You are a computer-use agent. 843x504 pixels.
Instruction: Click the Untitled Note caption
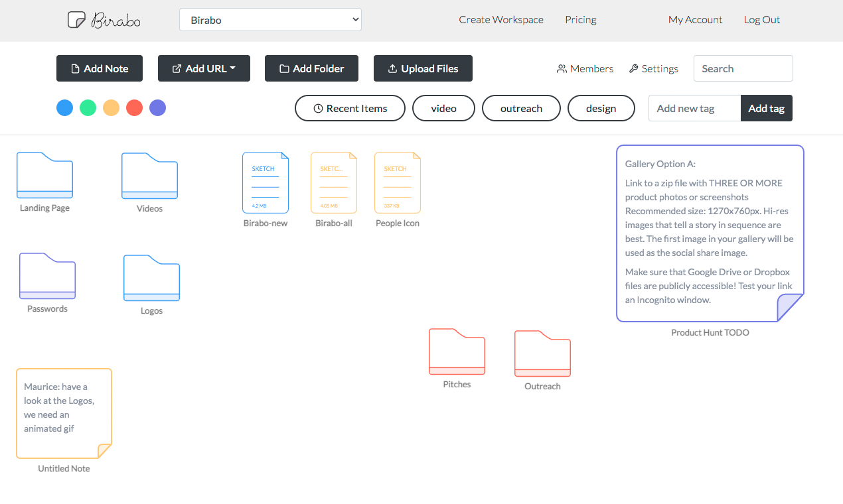(x=64, y=469)
